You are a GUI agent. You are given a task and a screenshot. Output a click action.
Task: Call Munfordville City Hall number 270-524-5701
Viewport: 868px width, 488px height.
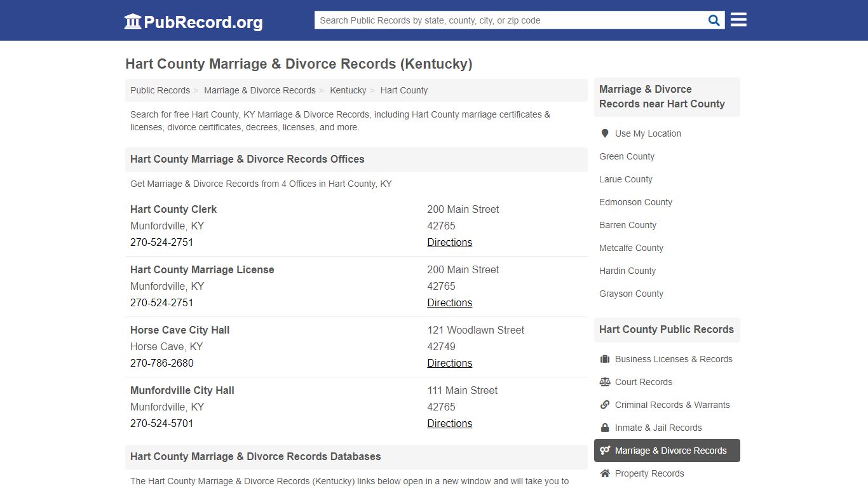click(x=162, y=423)
